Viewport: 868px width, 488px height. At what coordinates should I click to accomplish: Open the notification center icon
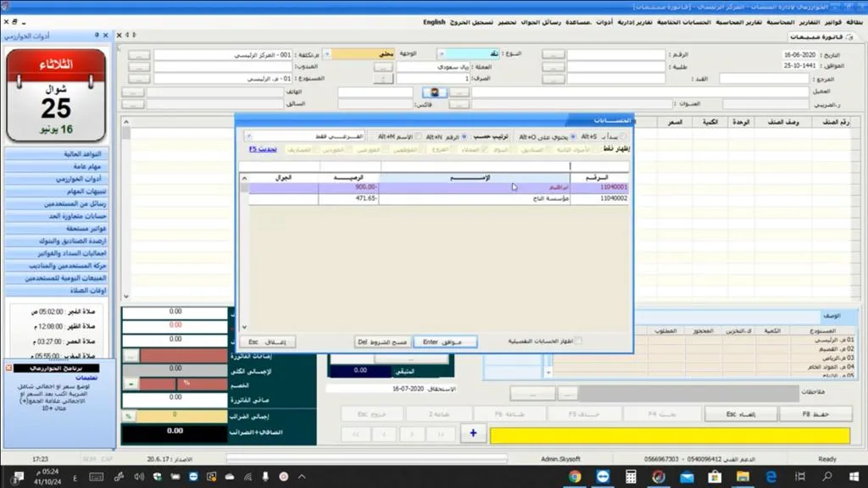coord(18,477)
